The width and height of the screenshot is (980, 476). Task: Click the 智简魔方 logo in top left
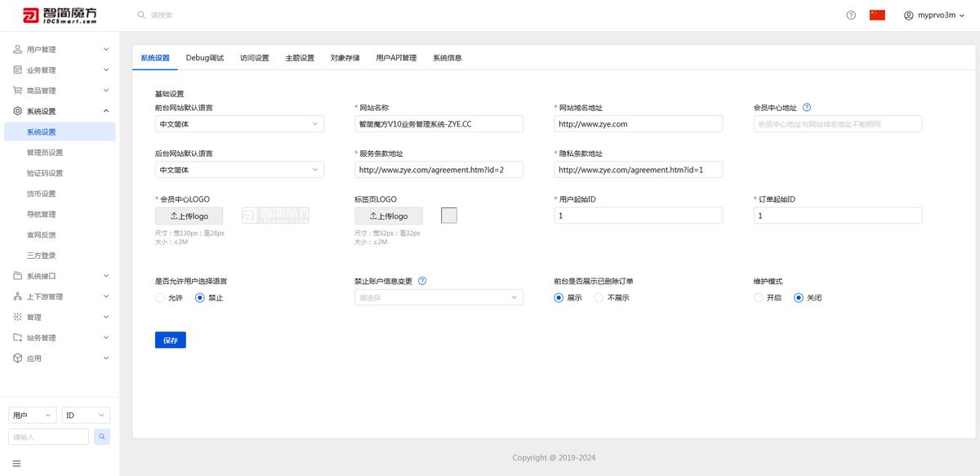point(55,15)
